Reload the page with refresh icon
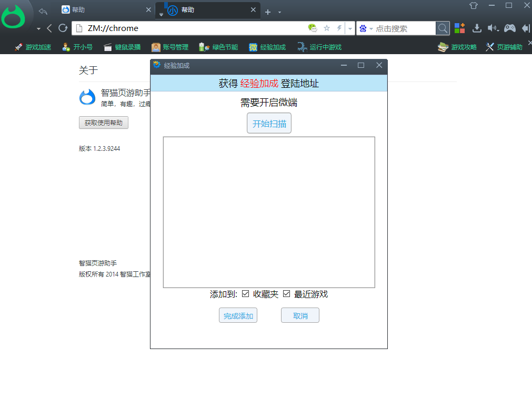Viewport: 532px width, 399px height. click(x=63, y=28)
